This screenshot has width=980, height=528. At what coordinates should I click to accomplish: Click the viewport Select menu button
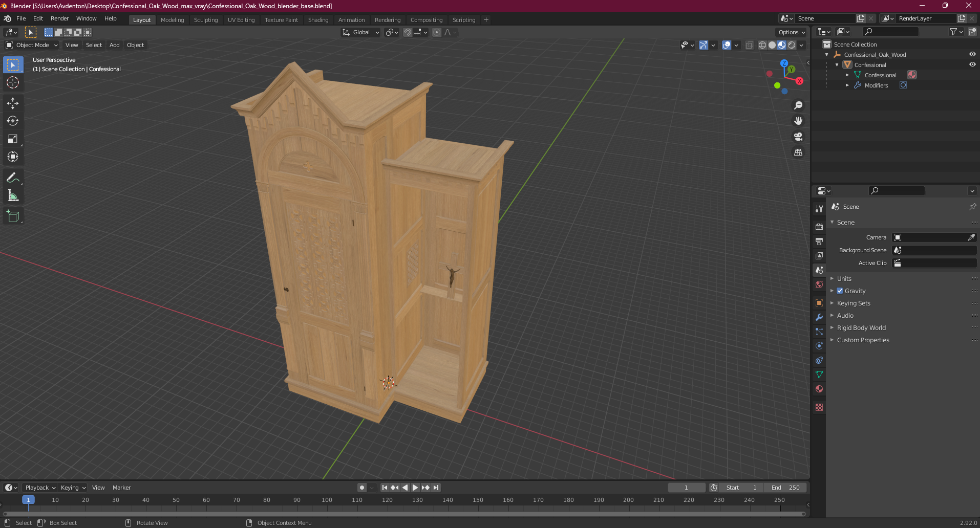[x=94, y=45]
